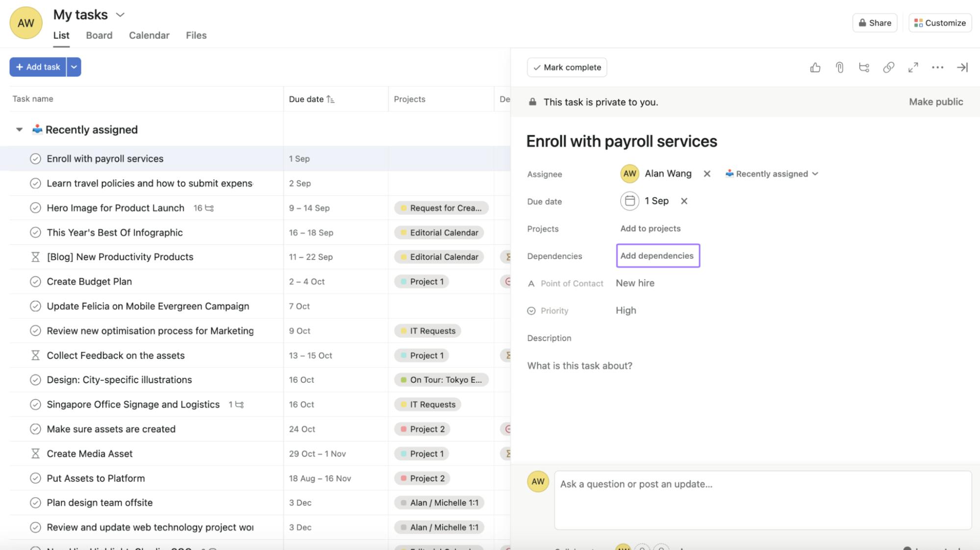Add a subtask via the subtask icon
The image size is (980, 550).
(864, 67)
